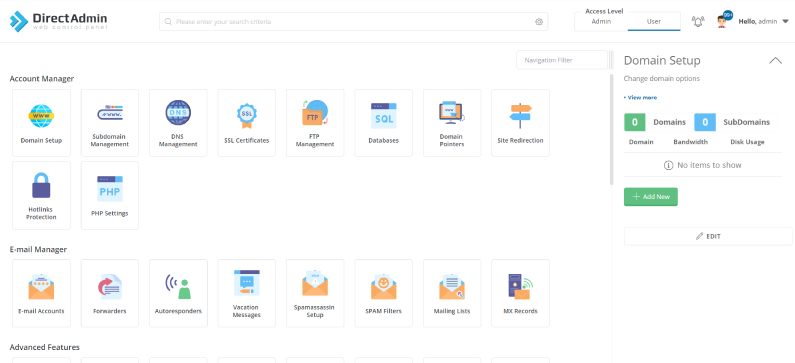The image size is (795, 363).
Task: Open SPAM Filters
Action: pyautogui.click(x=383, y=293)
